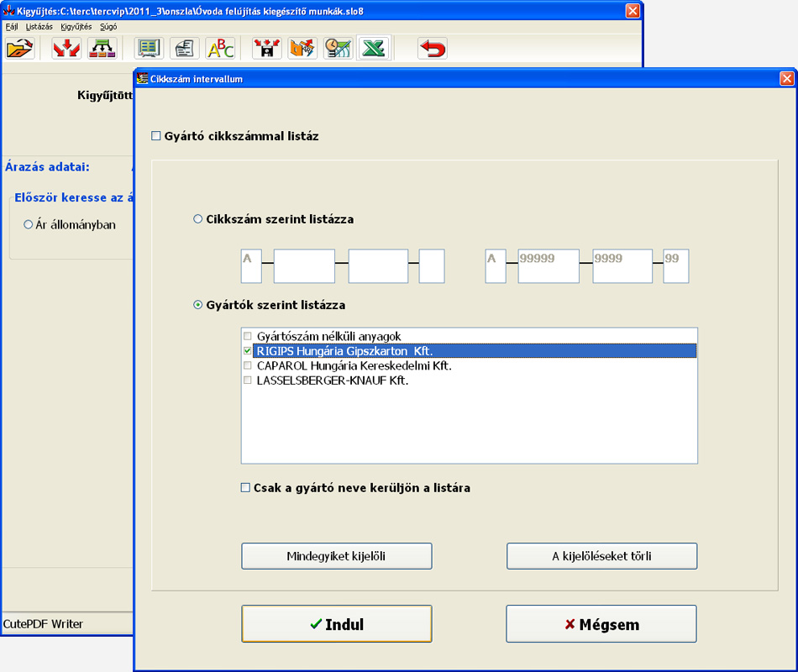This screenshot has width=798, height=672.
Task: Check CAPAROL Hungária Kereskedelmi Kft.
Action: coord(247,365)
